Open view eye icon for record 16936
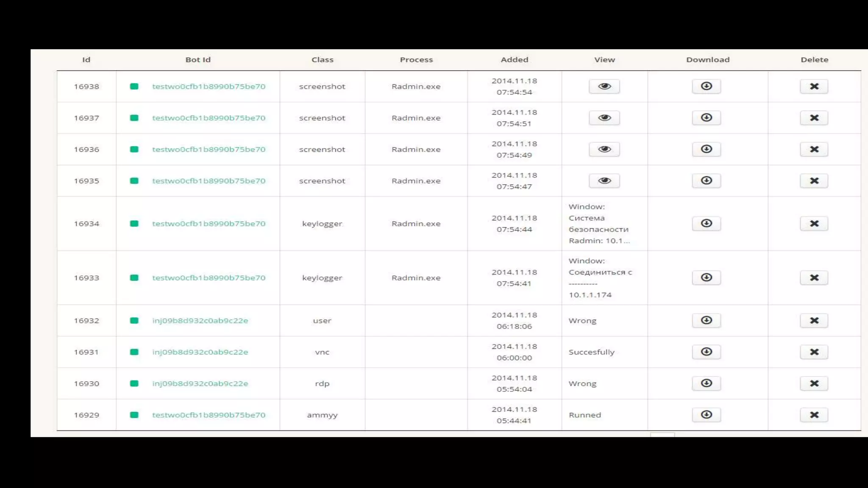Viewport: 868px width, 488px height. point(604,149)
